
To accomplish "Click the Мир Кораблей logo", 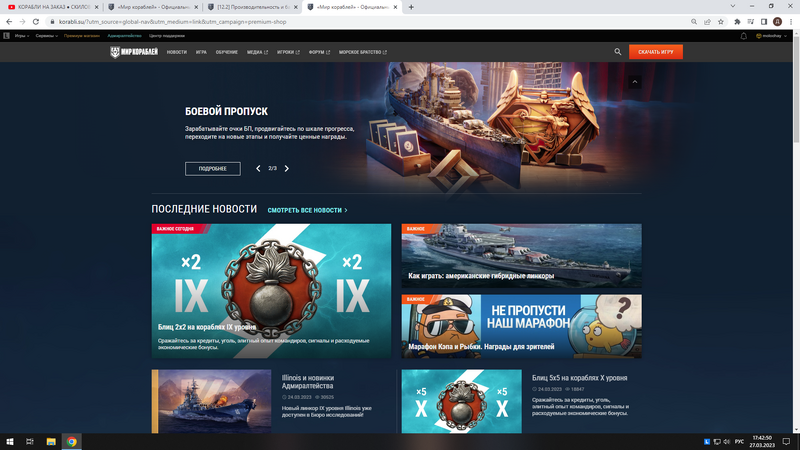I will pyautogui.click(x=133, y=52).
